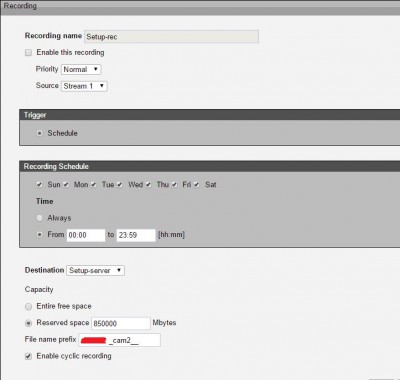Open the Destination dropdown Setup-server
This screenshot has height=380, width=400.
(95, 270)
